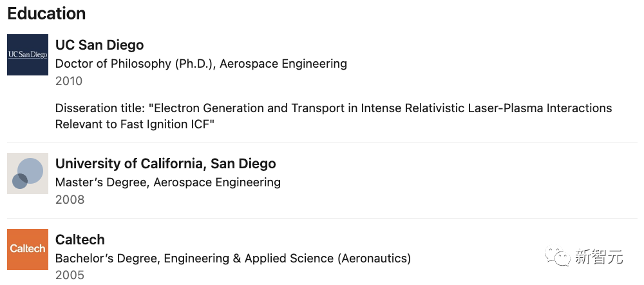The image size is (644, 285).
Task: Click the Education section heading
Action: [x=46, y=14]
